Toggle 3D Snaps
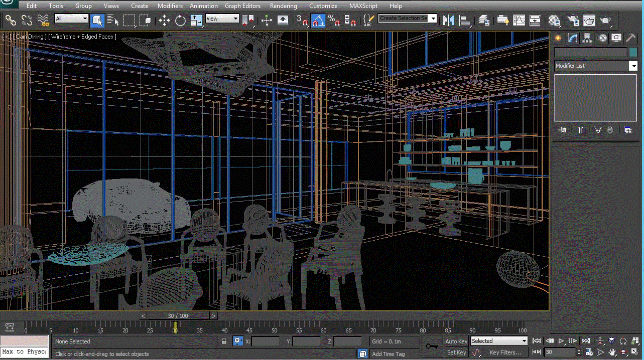The width and height of the screenshot is (644, 360). pyautogui.click(x=302, y=20)
